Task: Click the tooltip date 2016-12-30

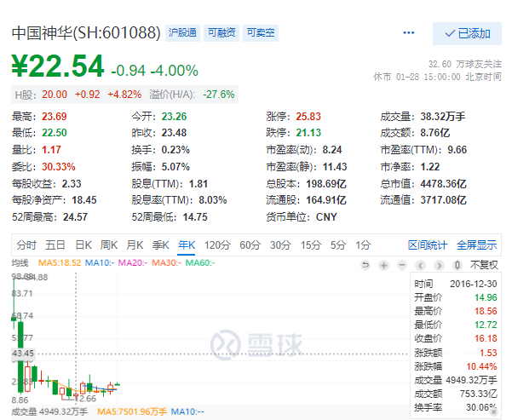Action: [474, 284]
